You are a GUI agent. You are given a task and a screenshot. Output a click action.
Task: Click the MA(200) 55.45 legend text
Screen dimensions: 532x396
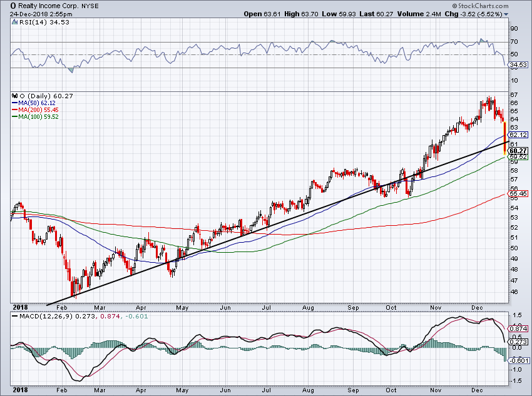pos(38,110)
